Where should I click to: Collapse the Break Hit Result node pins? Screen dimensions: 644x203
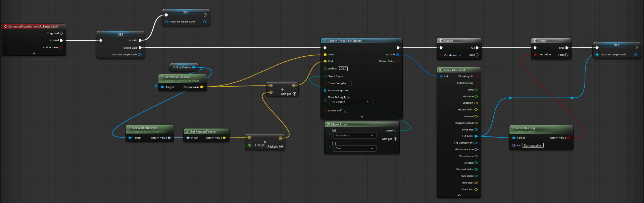click(x=459, y=195)
